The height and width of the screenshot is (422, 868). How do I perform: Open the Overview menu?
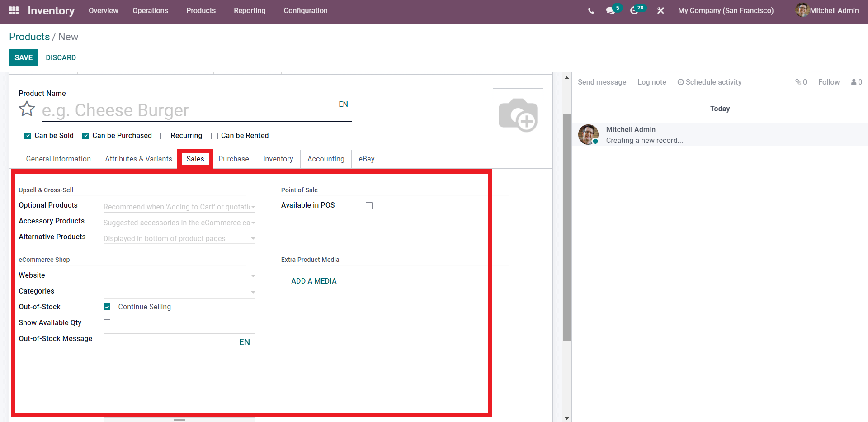[104, 10]
